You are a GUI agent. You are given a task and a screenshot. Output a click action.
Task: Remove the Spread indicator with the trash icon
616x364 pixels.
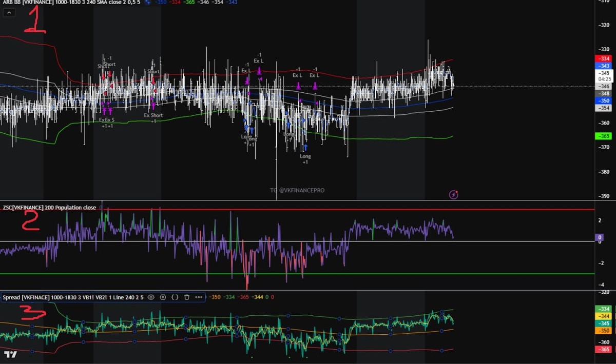click(x=186, y=297)
